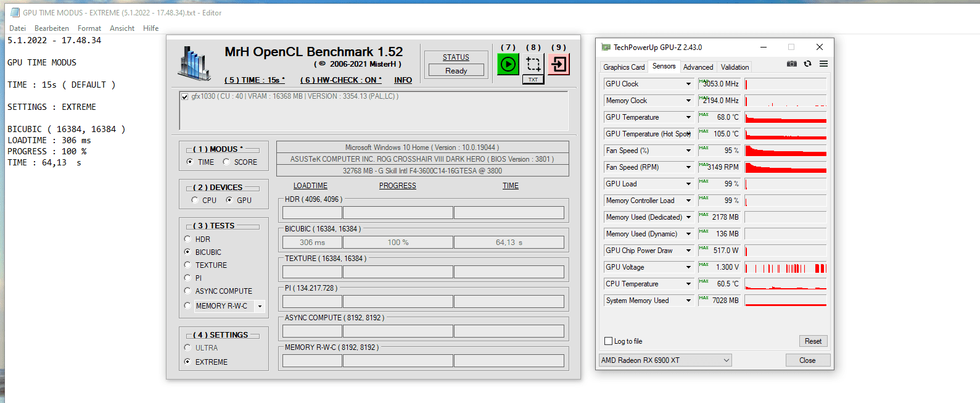Choose the GPU device radio button
The height and width of the screenshot is (403, 980).
(x=229, y=200)
